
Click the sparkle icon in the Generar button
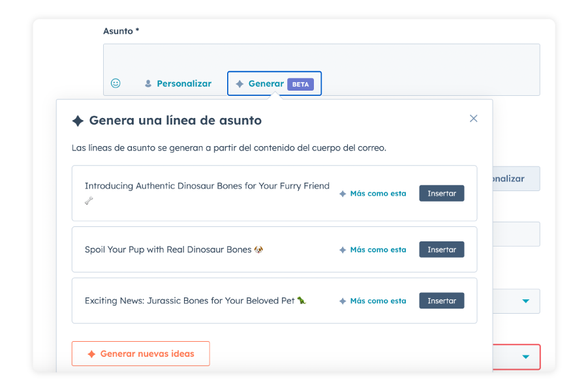pyautogui.click(x=240, y=84)
